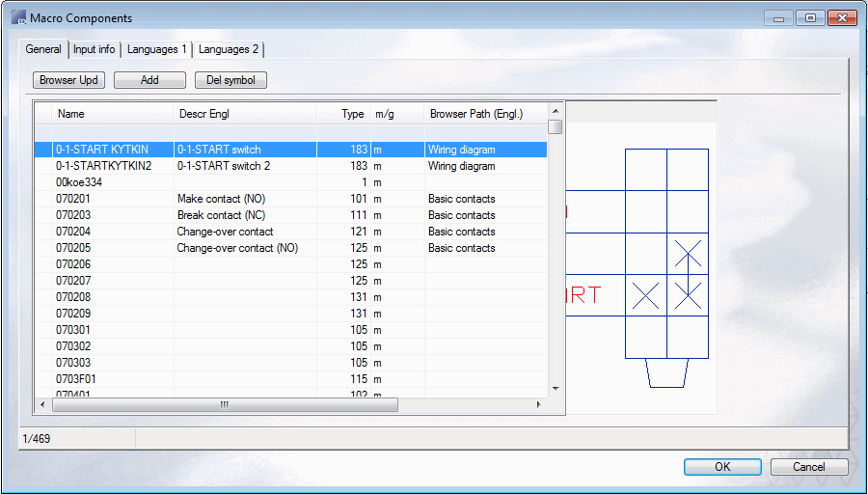The width and height of the screenshot is (868, 494).
Task: Click the Add button
Action: (149, 80)
